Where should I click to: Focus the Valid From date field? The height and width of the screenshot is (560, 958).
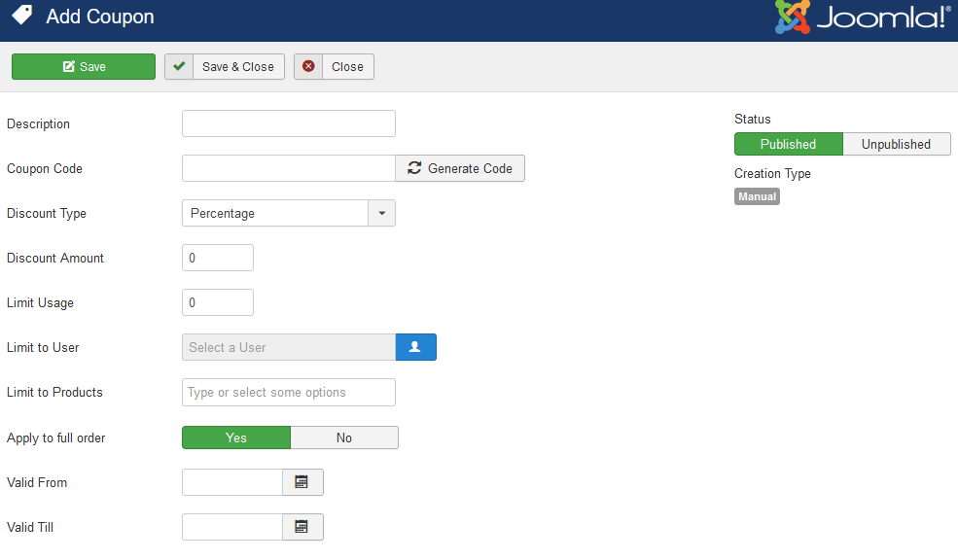[232, 482]
